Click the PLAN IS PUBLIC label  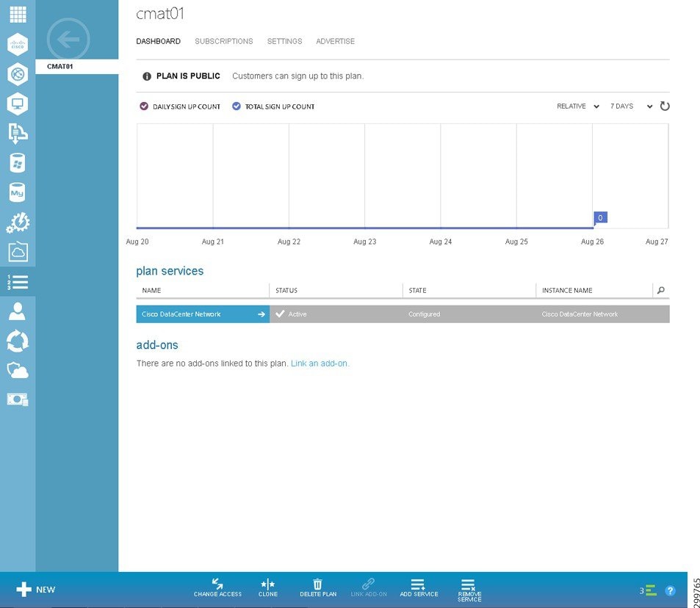(188, 76)
